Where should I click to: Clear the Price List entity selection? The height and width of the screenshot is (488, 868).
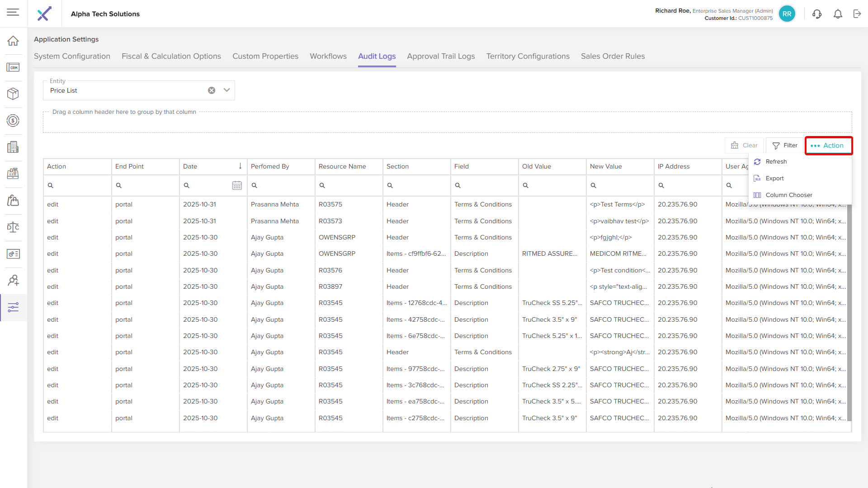[212, 90]
